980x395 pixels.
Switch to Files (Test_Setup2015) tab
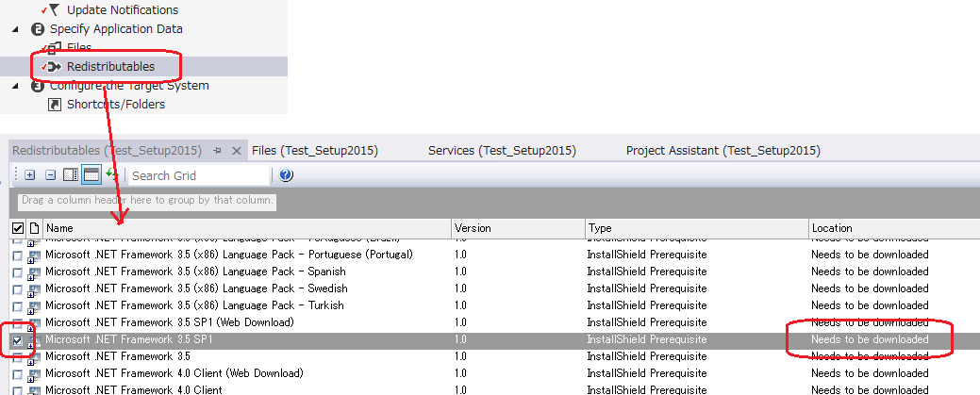[314, 151]
